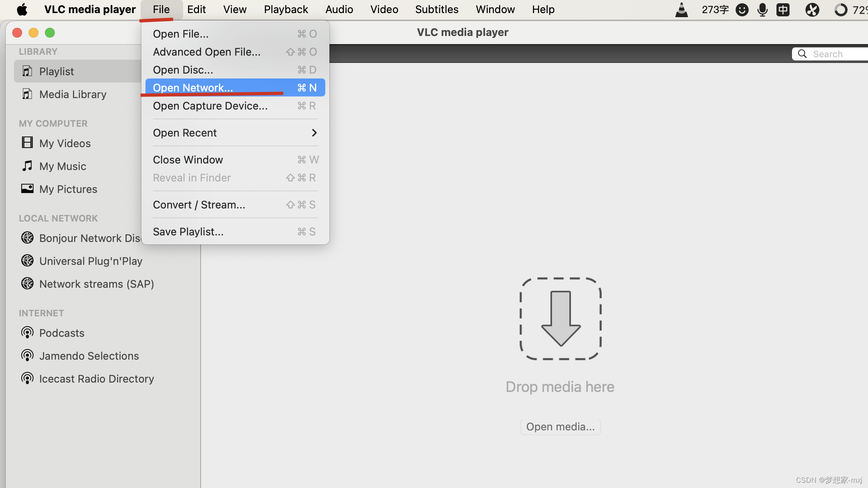
Task: Click the smiley face menu bar icon
Action: 742,9
